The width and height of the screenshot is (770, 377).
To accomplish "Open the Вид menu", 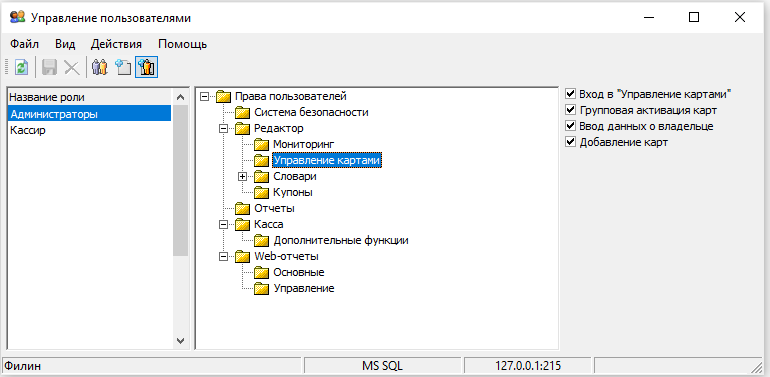I will pos(65,44).
